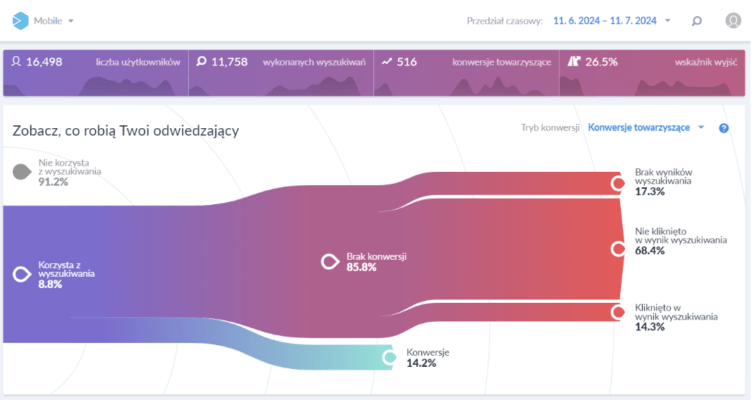The height and width of the screenshot is (400, 754).
Task: Click the 68.4% value text
Action: [650, 250]
